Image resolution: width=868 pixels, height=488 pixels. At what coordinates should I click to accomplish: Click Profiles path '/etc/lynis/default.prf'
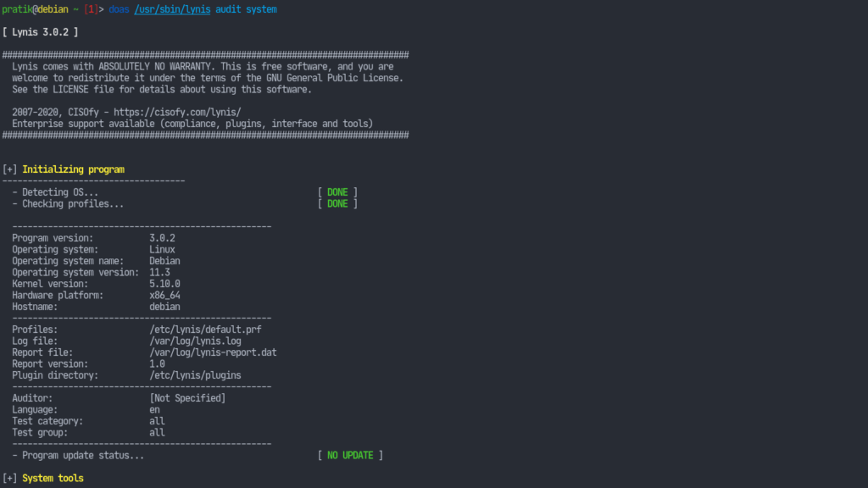tap(205, 330)
